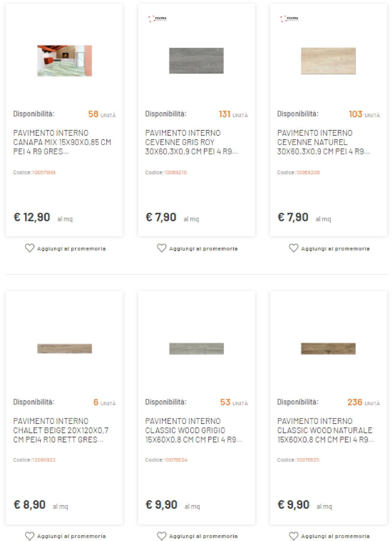The height and width of the screenshot is (541, 392).
Task: Open Classic Wood Grigio plank image
Action: (196, 348)
